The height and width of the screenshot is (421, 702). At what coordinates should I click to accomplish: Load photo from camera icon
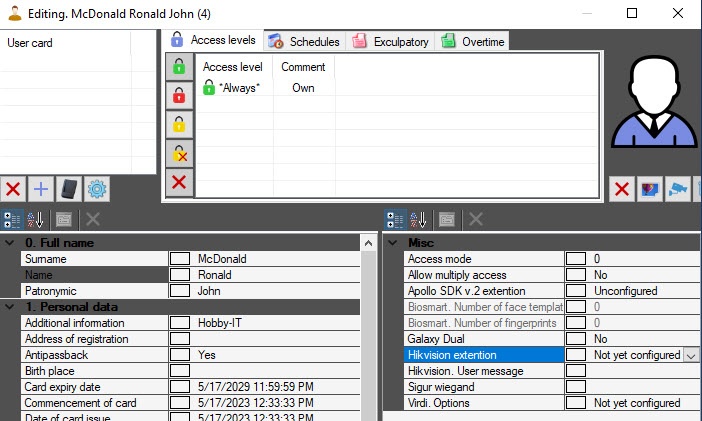679,188
